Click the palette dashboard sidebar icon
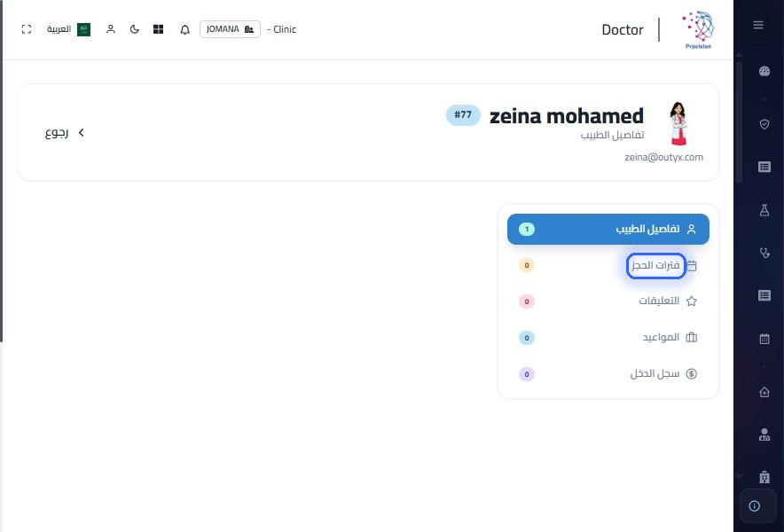The image size is (784, 532). coord(764,71)
